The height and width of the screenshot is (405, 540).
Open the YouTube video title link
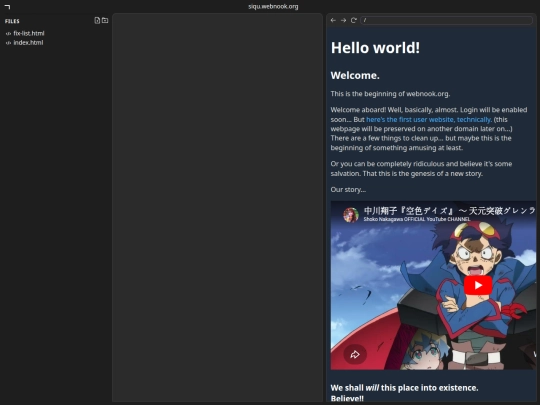coord(449,211)
